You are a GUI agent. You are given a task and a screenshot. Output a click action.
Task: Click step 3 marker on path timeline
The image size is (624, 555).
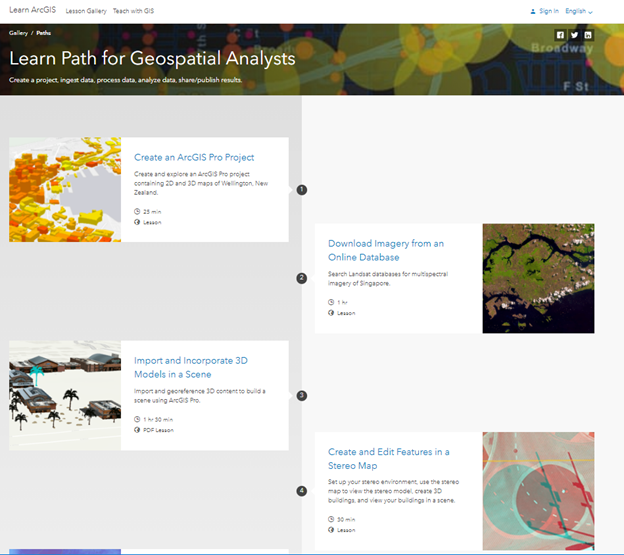[x=302, y=395]
